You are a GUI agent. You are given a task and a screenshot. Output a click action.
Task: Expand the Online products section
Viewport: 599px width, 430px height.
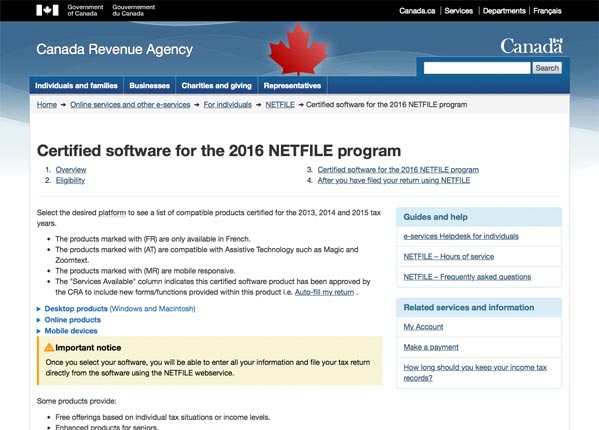(73, 320)
